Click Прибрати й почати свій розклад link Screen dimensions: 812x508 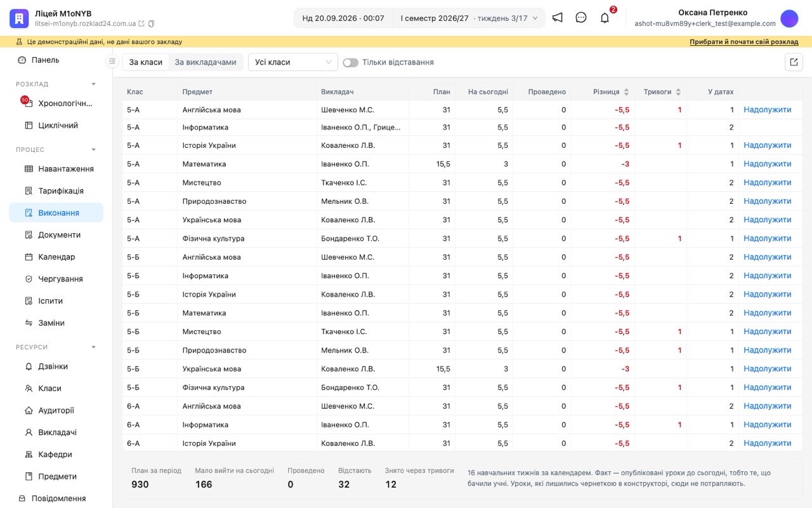coord(744,42)
